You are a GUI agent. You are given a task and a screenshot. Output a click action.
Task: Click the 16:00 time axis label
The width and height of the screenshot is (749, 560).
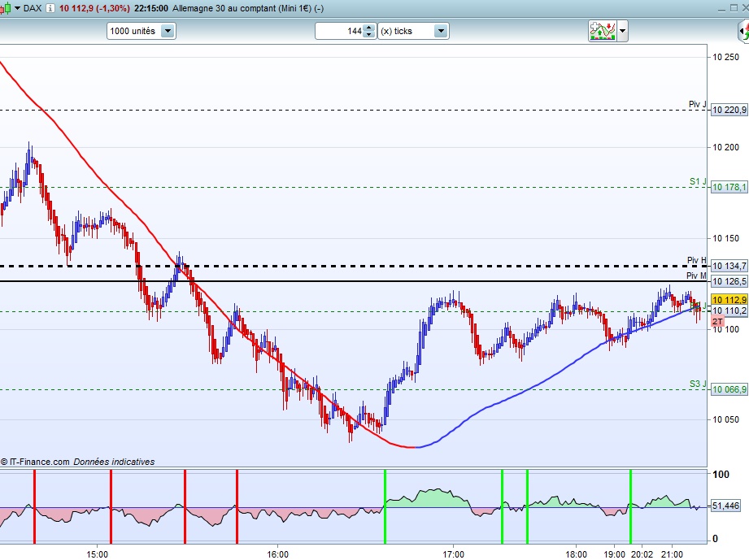[x=277, y=554]
